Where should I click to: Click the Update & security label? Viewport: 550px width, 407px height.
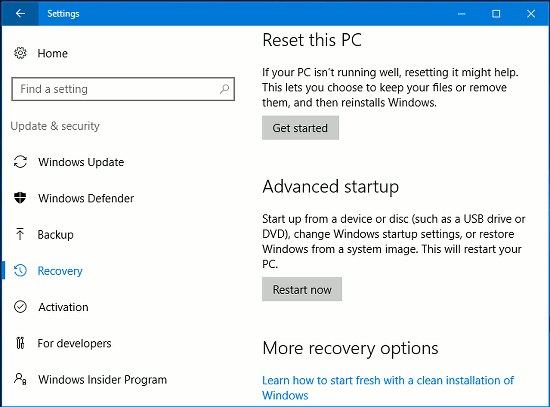(55, 126)
